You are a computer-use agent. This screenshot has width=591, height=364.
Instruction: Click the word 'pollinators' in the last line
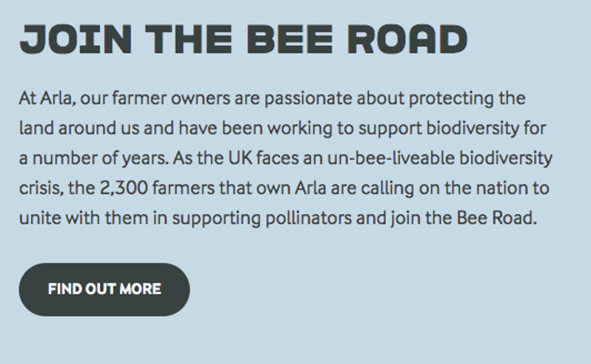308,219
